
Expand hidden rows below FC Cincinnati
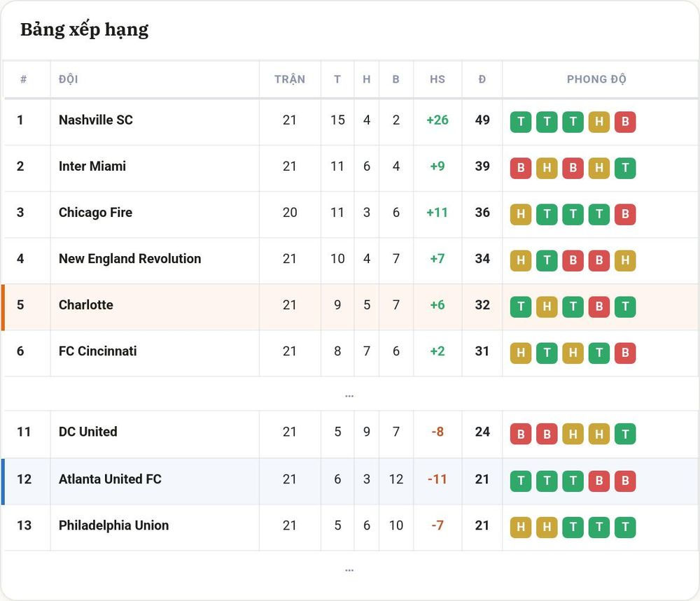click(349, 395)
